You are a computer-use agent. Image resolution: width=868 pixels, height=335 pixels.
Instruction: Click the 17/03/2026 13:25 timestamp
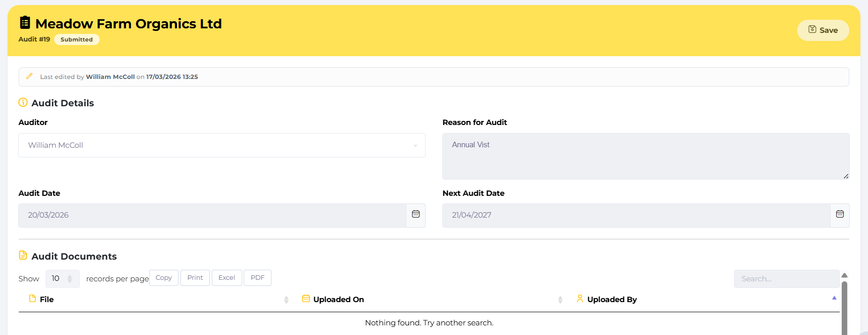click(172, 77)
